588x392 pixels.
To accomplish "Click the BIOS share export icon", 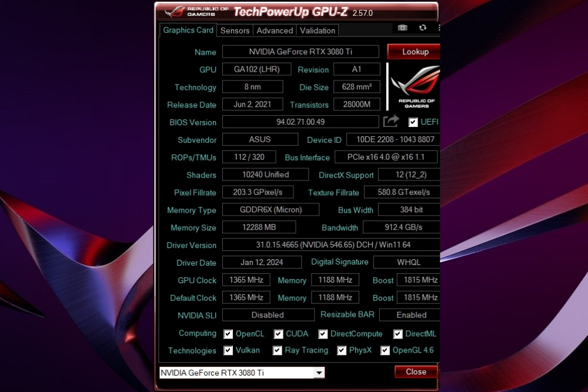I will pyautogui.click(x=391, y=121).
